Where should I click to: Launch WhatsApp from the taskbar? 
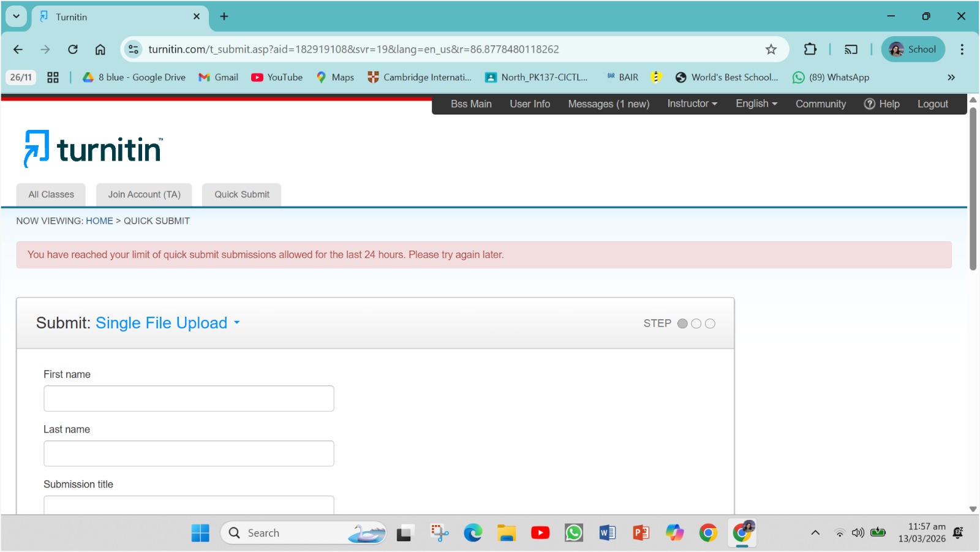point(574,533)
